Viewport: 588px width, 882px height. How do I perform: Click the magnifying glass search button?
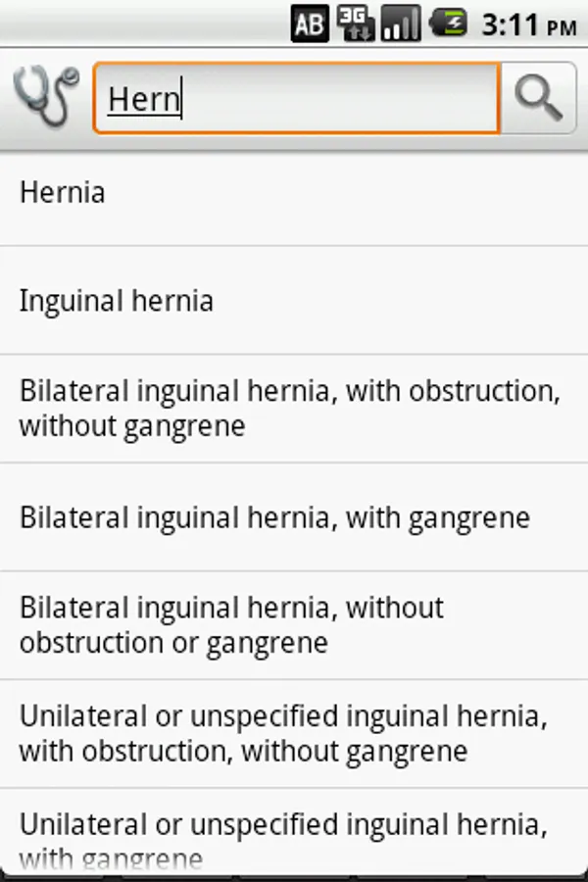[x=538, y=98]
